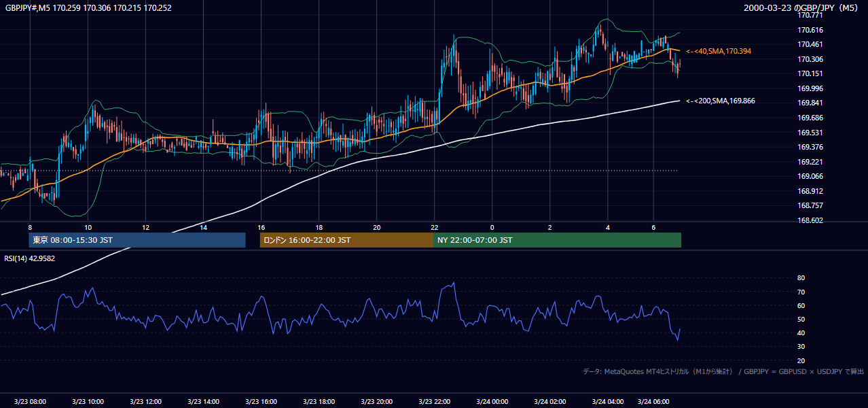Click RSI scale value 70
868x408 pixels.
point(801,292)
